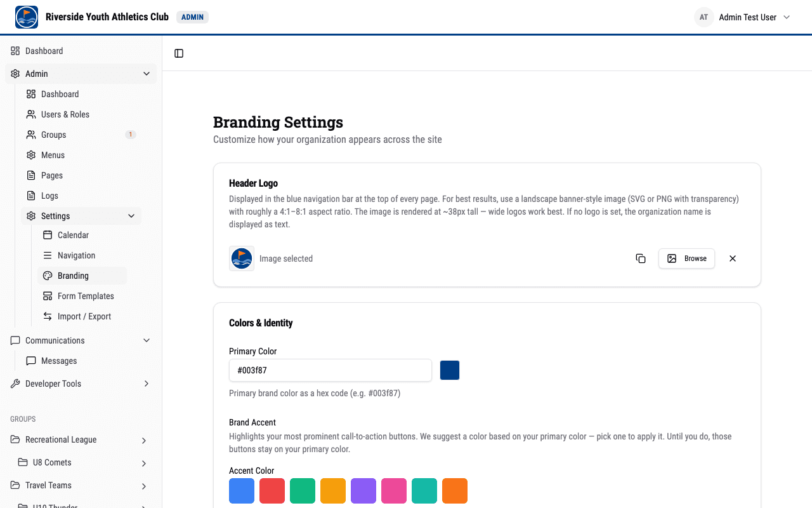
Task: Open Import / Export settings
Action: point(82,316)
